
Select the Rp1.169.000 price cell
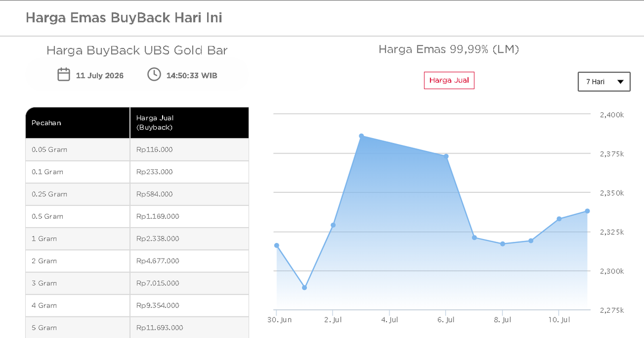coord(189,216)
